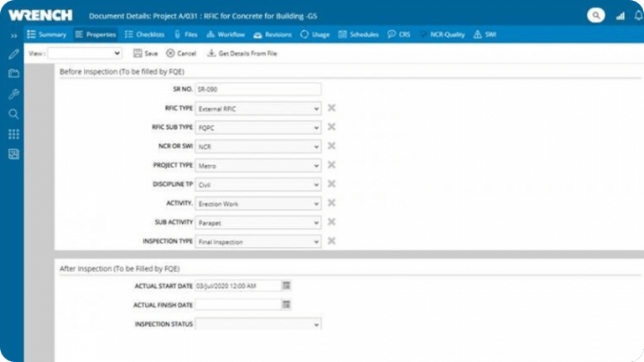644x362 pixels.
Task: Open the Workflow tab
Action: coord(226,34)
